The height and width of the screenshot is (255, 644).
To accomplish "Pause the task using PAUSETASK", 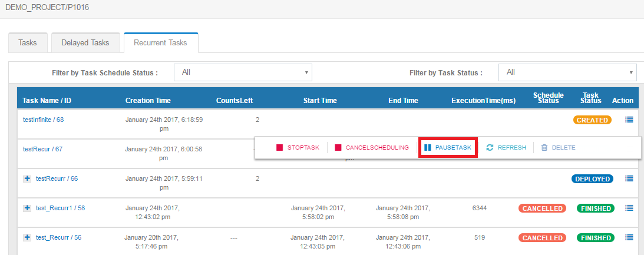I will coord(448,148).
